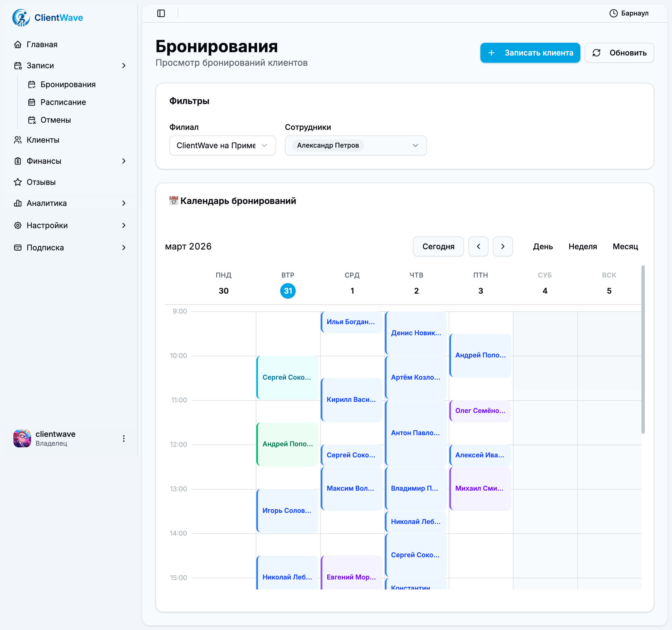Switch calendar to Месяц view

625,246
